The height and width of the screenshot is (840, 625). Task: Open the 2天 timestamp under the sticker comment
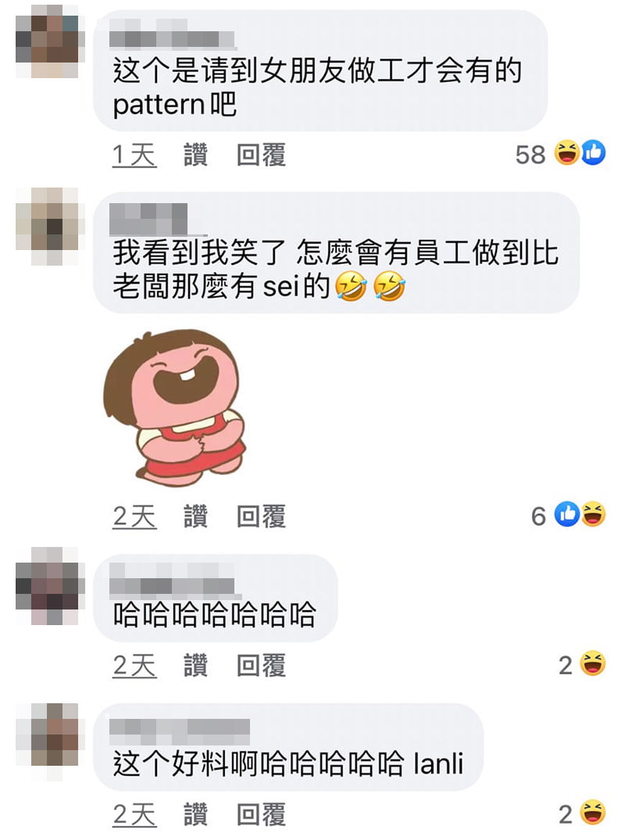tap(134, 517)
